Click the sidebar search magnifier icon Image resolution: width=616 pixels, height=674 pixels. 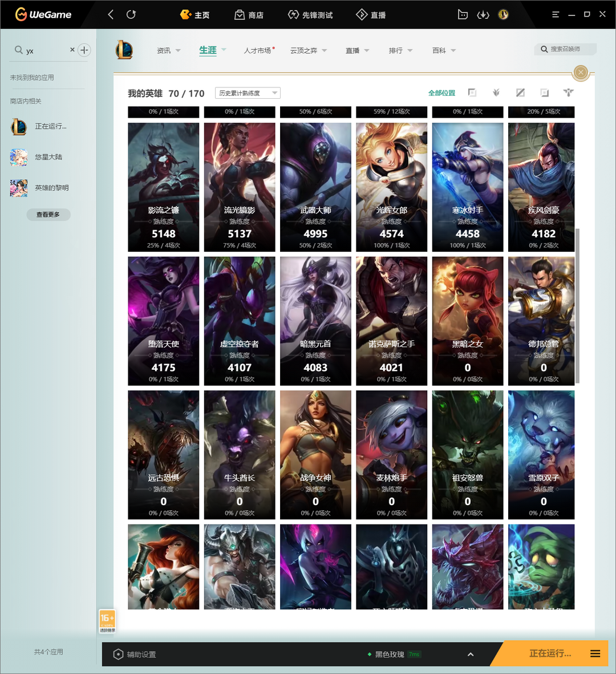coord(18,50)
